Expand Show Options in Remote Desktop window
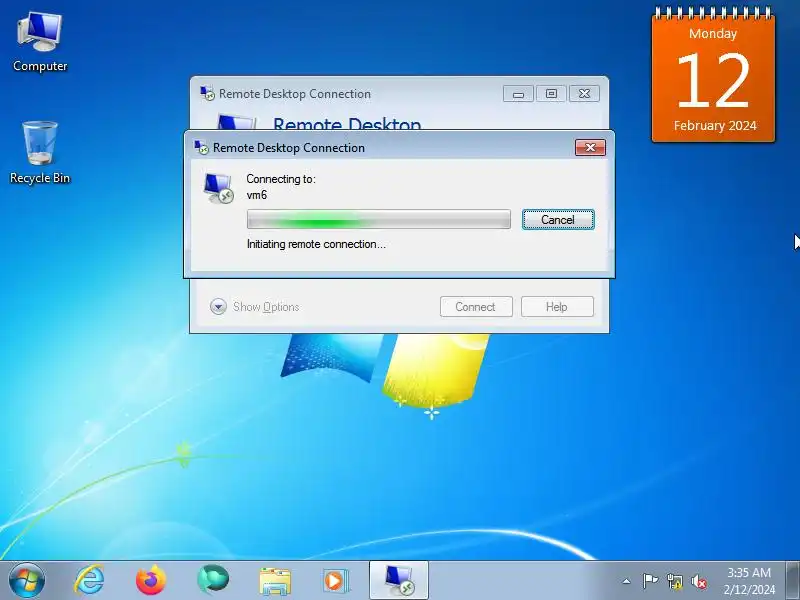The width and height of the screenshot is (800, 600). pyautogui.click(x=255, y=307)
